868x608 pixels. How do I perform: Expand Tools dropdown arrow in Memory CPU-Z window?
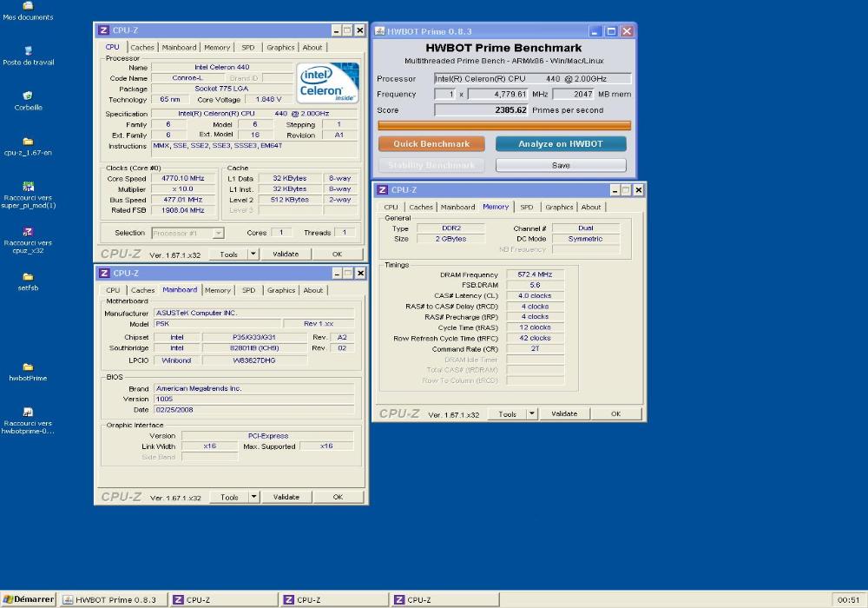coord(532,413)
